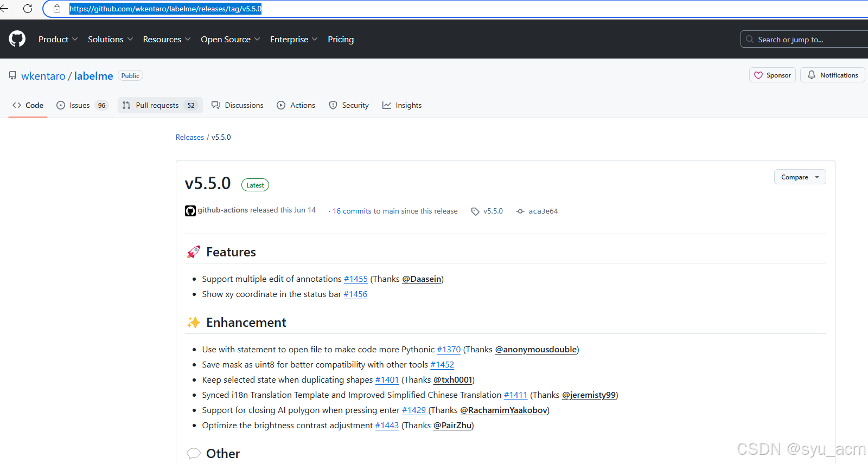
Task: Expand the Product menu
Action: click(x=58, y=39)
